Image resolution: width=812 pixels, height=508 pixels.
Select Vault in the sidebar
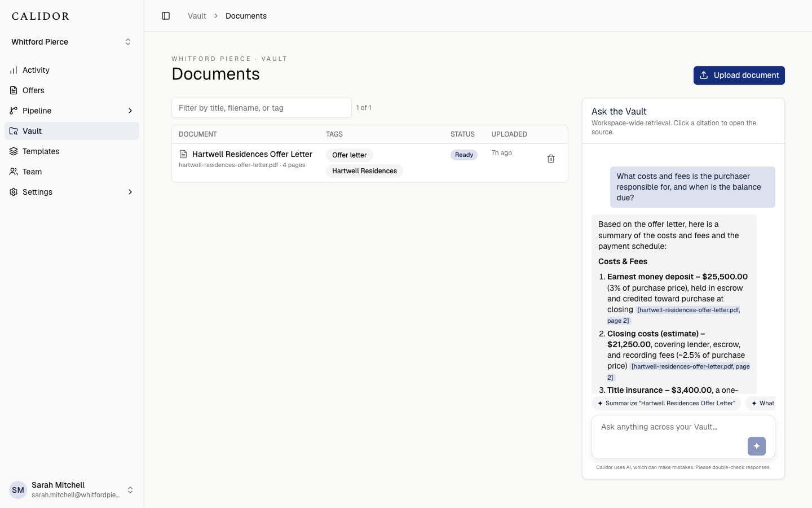tap(72, 131)
